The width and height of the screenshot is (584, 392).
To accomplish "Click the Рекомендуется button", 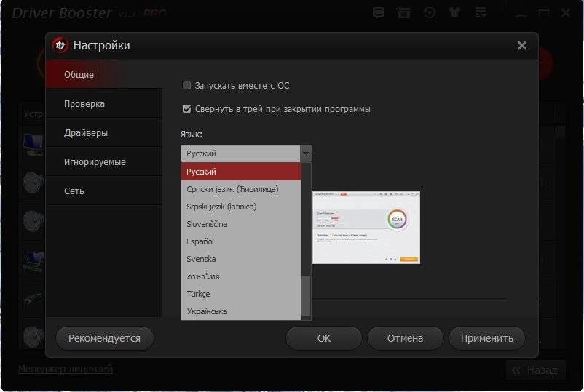I will pyautogui.click(x=105, y=338).
